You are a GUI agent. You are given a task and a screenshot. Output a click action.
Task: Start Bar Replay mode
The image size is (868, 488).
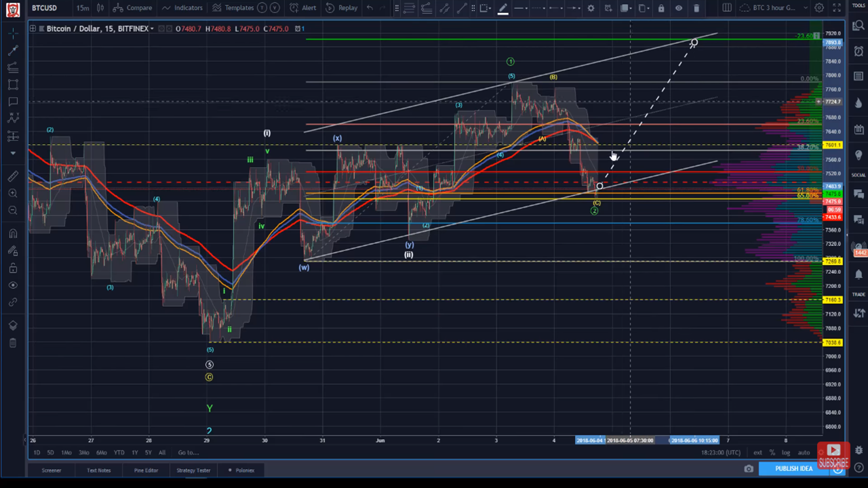[x=341, y=8]
